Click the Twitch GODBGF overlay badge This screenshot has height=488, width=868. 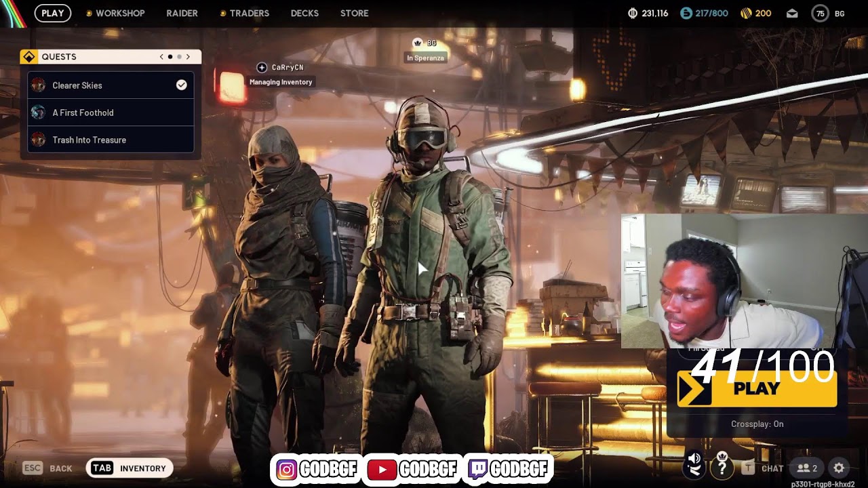pos(509,469)
